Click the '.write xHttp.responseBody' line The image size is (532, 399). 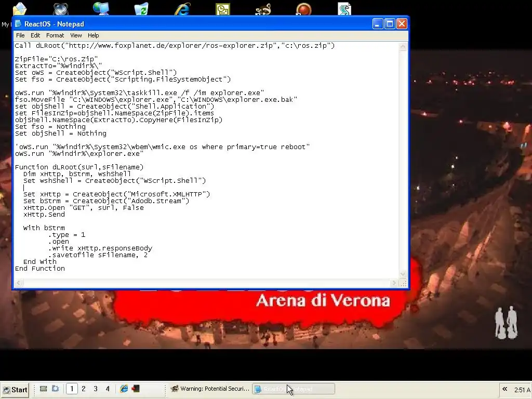click(100, 248)
